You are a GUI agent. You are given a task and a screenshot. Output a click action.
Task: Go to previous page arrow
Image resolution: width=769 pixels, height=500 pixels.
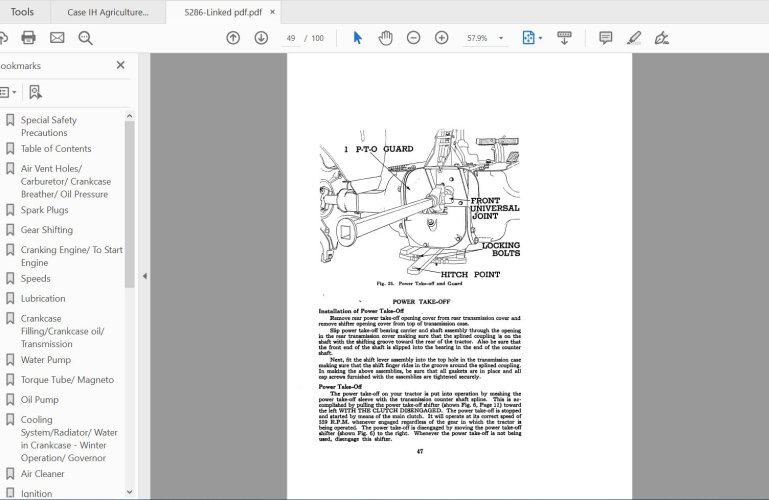click(233, 38)
